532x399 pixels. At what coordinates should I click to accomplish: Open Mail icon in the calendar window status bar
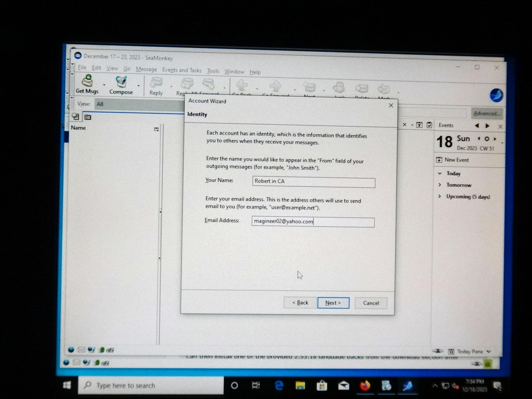point(81,350)
